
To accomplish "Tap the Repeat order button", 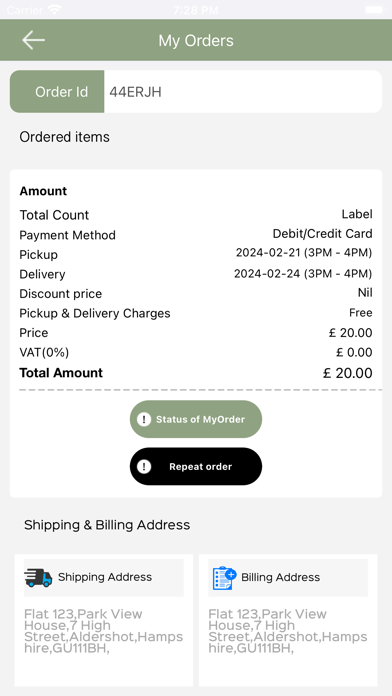I will (196, 466).
